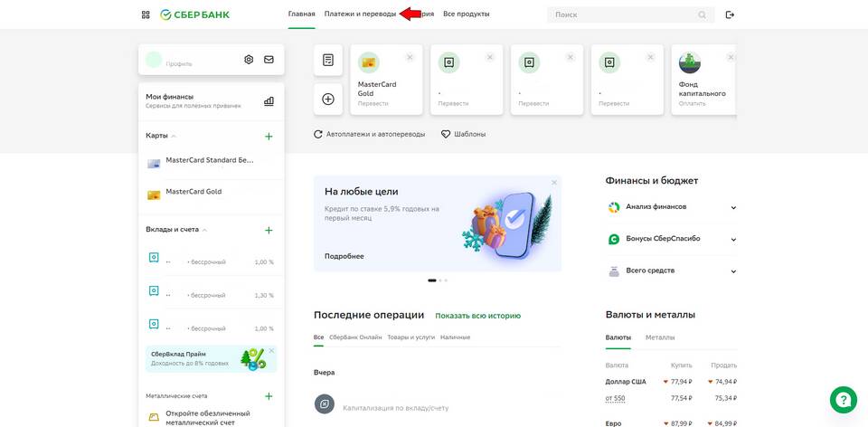Close the На любые цели banner

coord(554,182)
